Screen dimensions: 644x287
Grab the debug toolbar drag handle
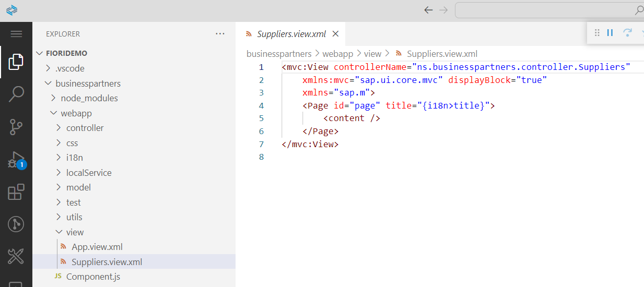(x=597, y=33)
